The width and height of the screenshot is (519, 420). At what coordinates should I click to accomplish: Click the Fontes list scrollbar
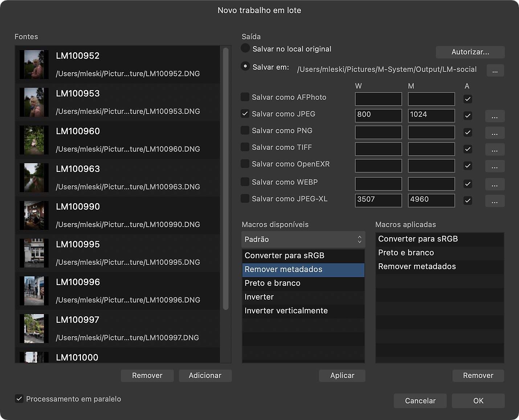tap(225, 179)
